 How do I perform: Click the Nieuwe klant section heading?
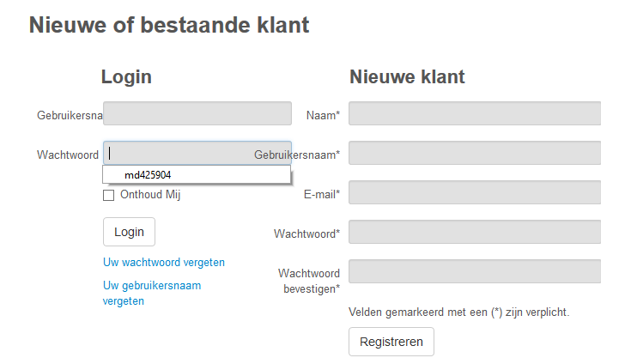pyautogui.click(x=407, y=76)
